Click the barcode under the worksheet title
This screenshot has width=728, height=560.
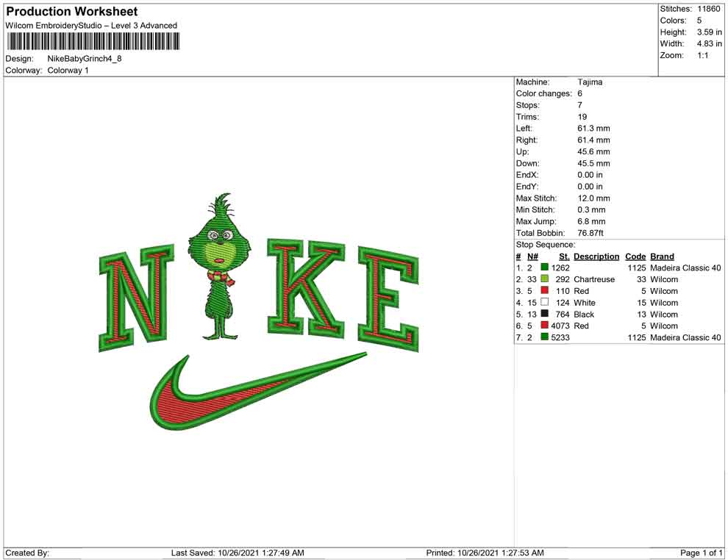click(93, 41)
